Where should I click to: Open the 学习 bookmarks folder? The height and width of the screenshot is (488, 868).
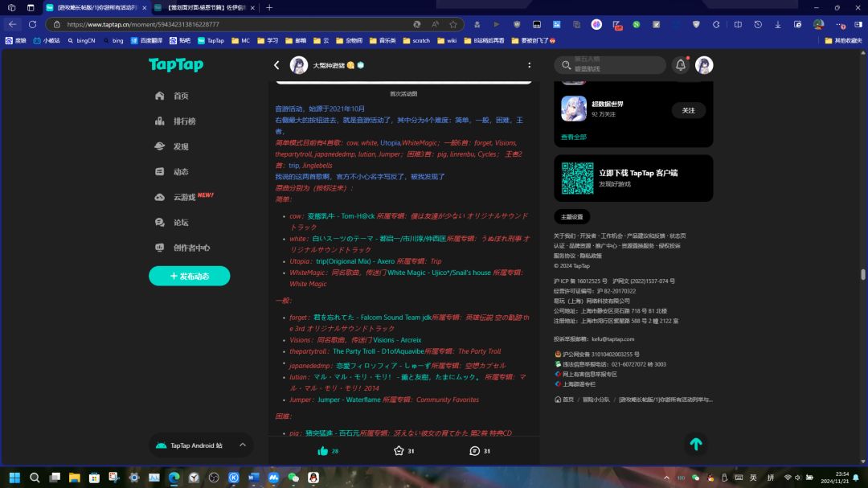[x=268, y=40]
